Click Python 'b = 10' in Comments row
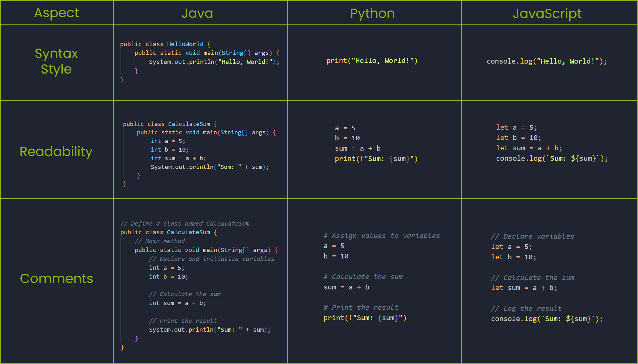The width and height of the screenshot is (638, 364). [336, 256]
